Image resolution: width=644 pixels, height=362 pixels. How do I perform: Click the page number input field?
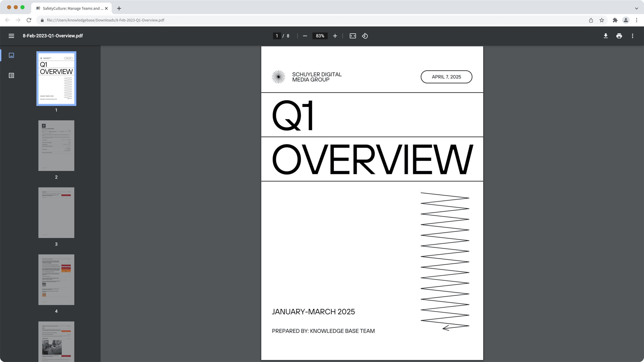click(x=277, y=36)
